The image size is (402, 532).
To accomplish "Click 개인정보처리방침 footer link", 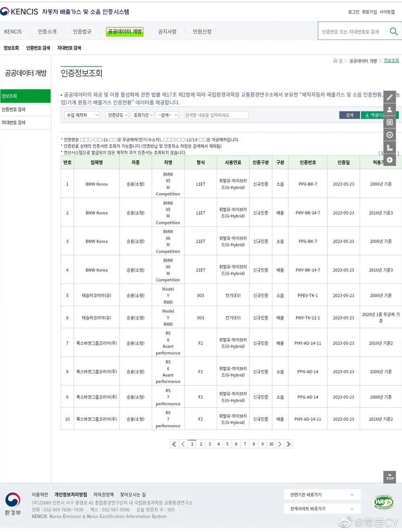I will pos(71,495).
